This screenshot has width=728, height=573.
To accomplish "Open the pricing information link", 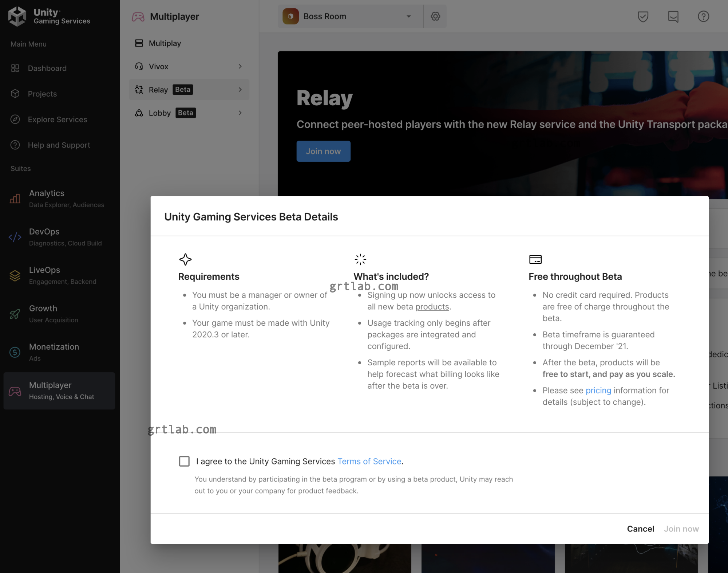I will (598, 390).
